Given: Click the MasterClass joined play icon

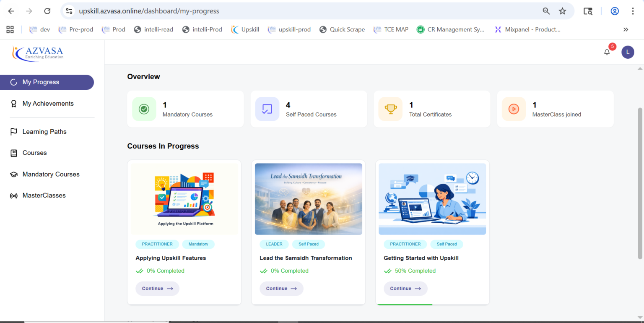Looking at the screenshot, I should click(x=514, y=109).
